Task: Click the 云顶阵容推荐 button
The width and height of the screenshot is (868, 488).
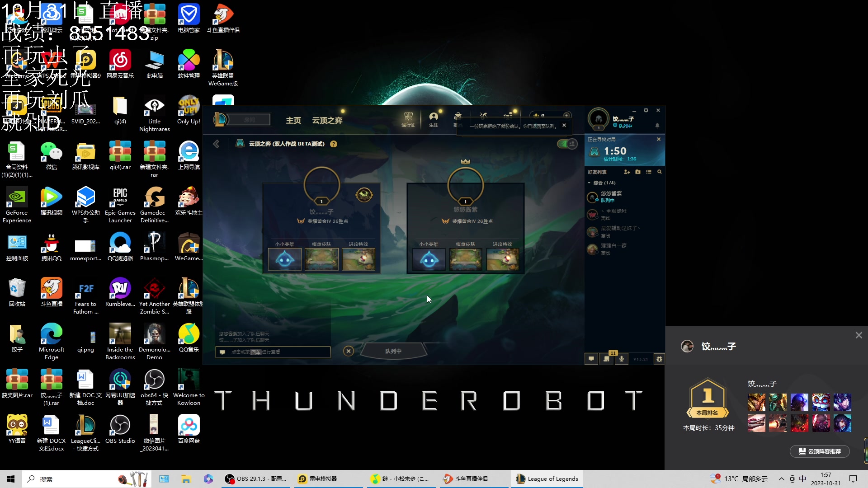Action: [x=820, y=451]
